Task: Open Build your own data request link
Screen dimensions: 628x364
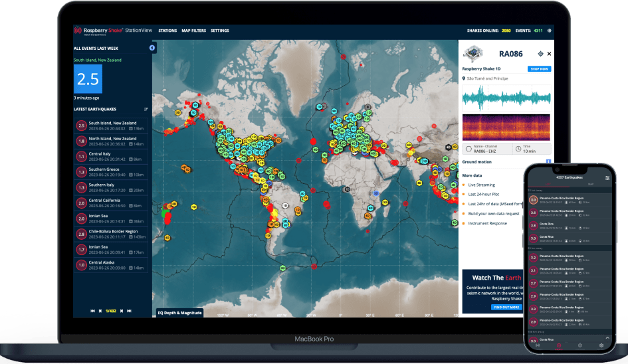Action: (493, 213)
